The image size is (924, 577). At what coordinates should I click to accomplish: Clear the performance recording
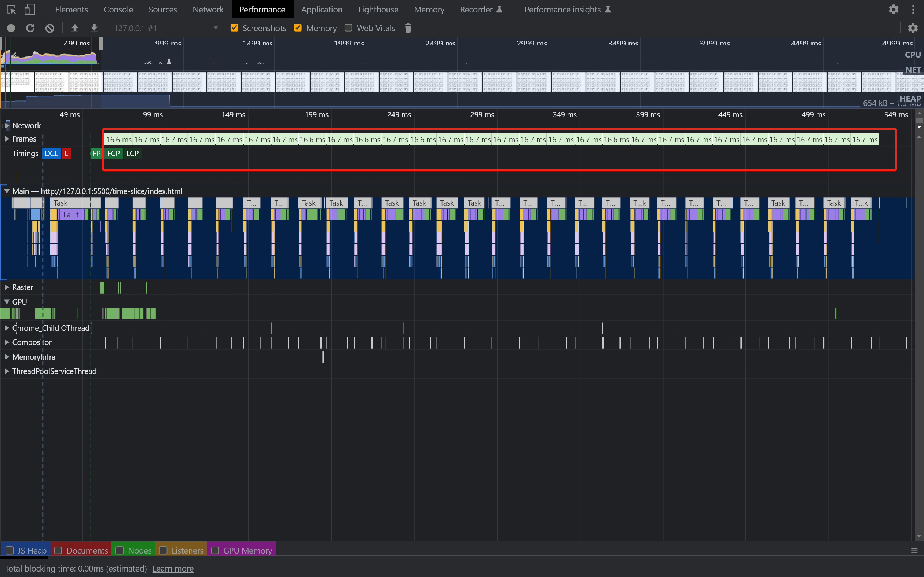pos(49,28)
